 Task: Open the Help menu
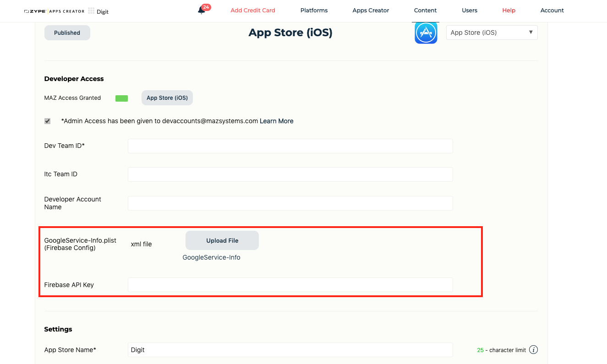(509, 11)
